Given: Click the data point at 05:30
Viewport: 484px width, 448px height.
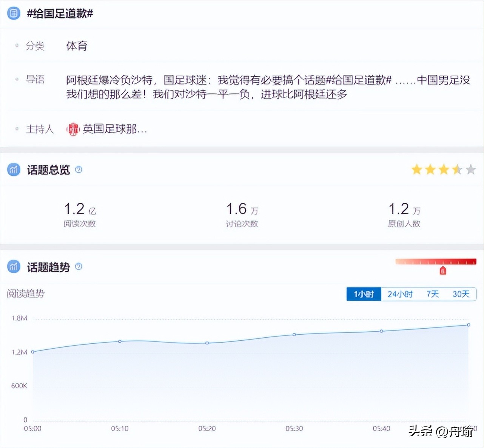Looking at the screenshot, I should [294, 334].
